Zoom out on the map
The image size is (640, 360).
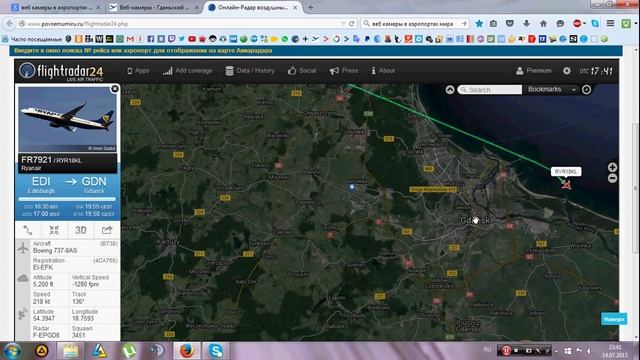click(612, 178)
